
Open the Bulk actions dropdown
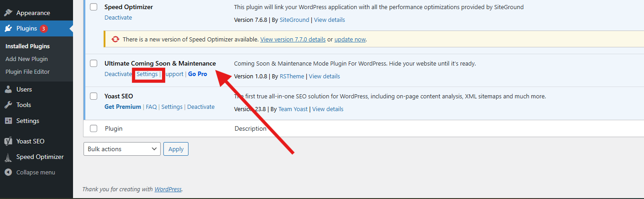pos(122,149)
